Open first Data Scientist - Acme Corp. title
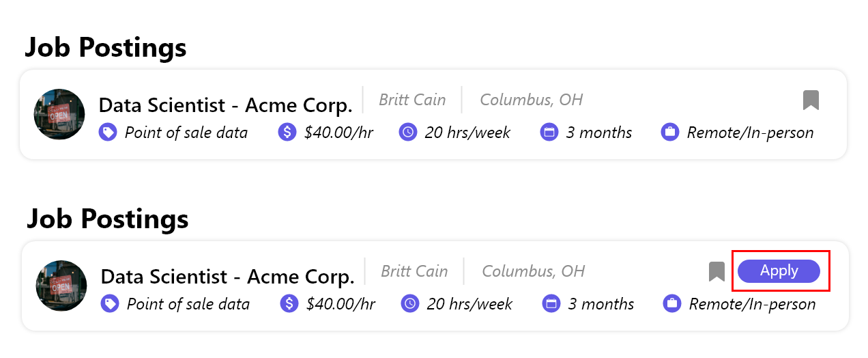The image size is (868, 358). pyautogui.click(x=225, y=105)
